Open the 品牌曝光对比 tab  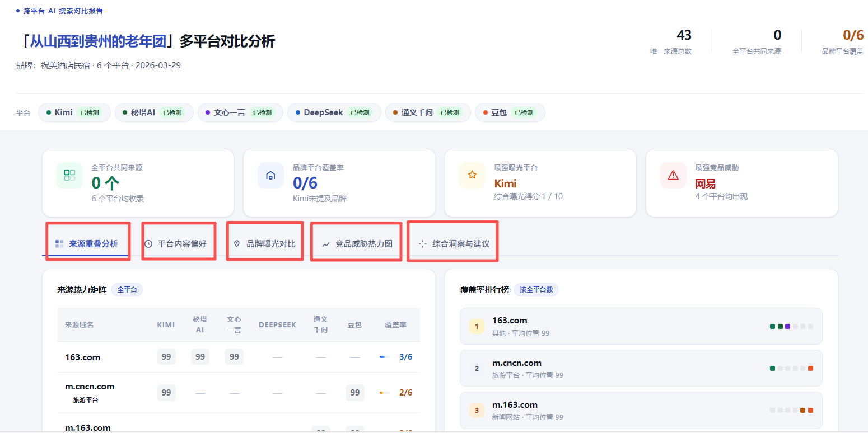[264, 244]
